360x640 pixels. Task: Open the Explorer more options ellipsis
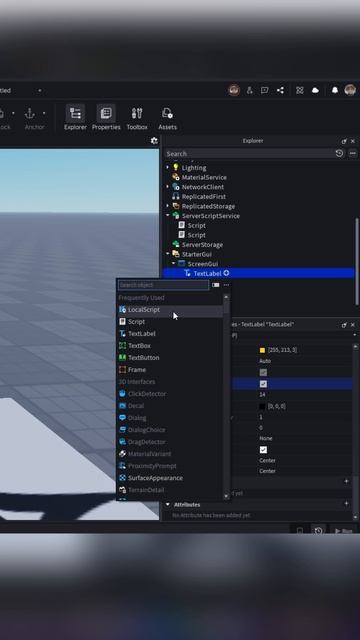tap(352, 153)
